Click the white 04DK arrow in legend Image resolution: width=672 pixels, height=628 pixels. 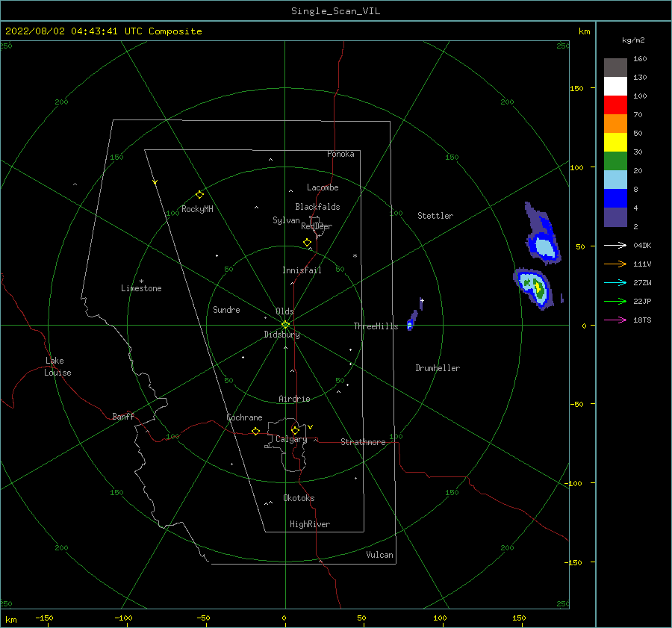(x=615, y=245)
